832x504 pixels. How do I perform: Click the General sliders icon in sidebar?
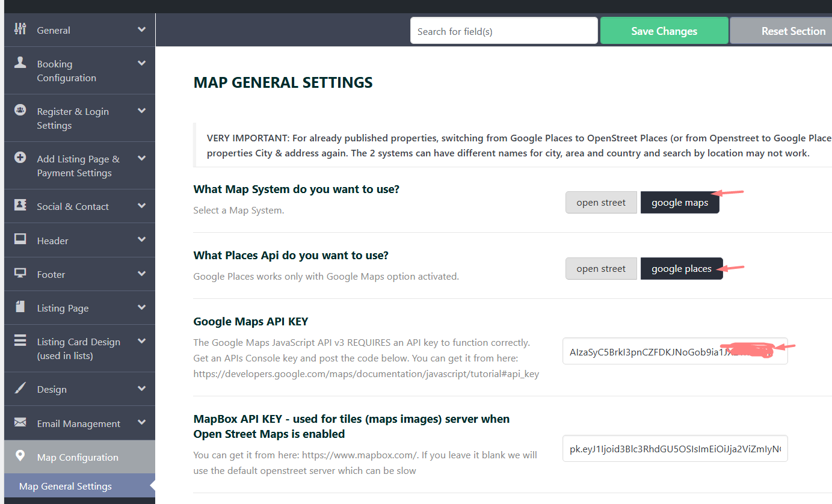20,29
